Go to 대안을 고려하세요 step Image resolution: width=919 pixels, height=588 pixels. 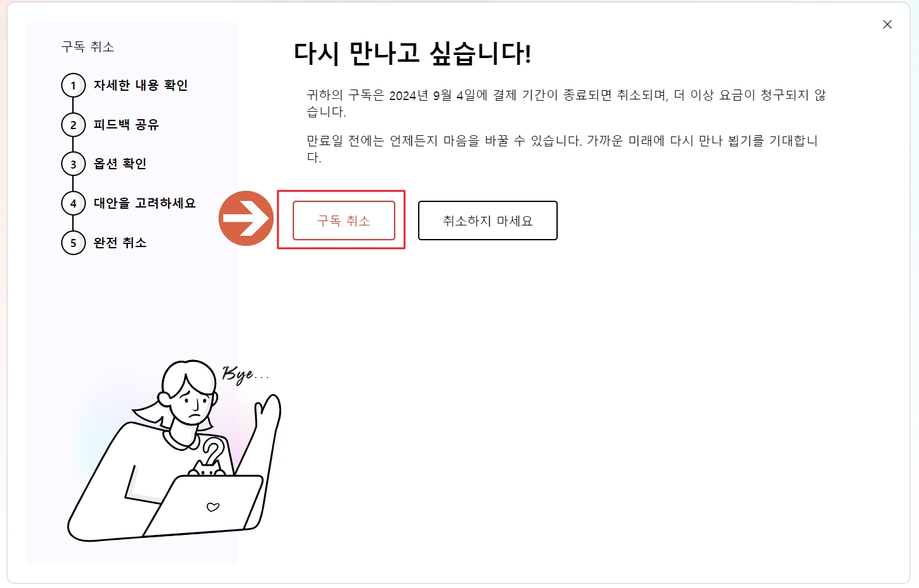click(145, 203)
